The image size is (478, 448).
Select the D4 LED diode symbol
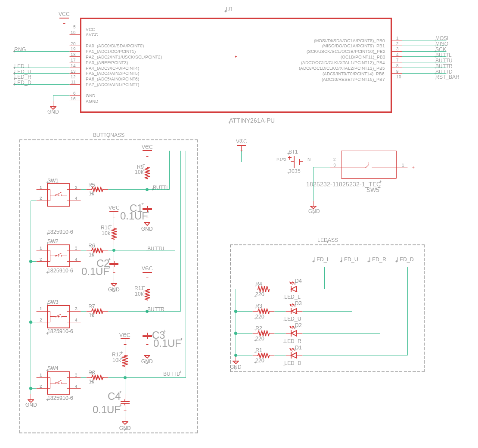294,288
